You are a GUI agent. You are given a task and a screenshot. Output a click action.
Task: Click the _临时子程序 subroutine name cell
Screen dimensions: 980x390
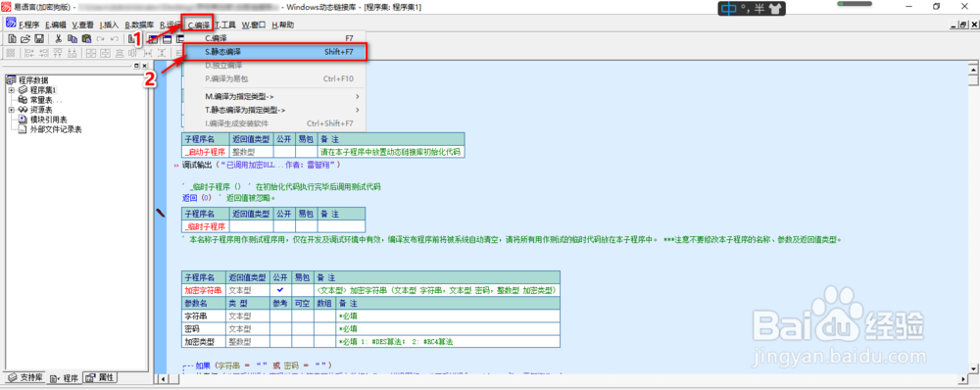(x=205, y=226)
